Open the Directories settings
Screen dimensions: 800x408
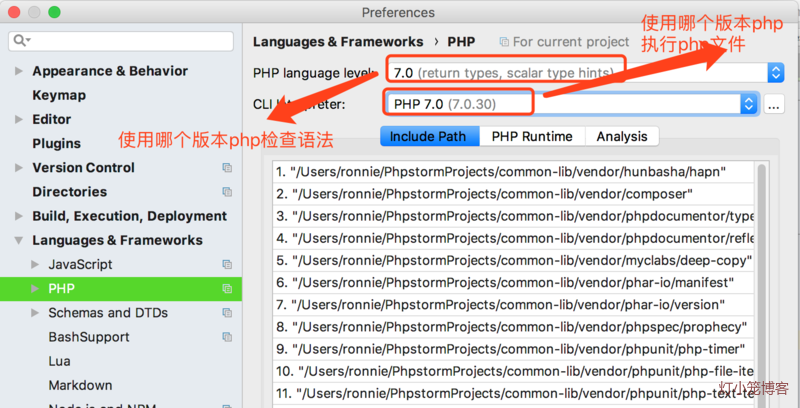(70, 192)
